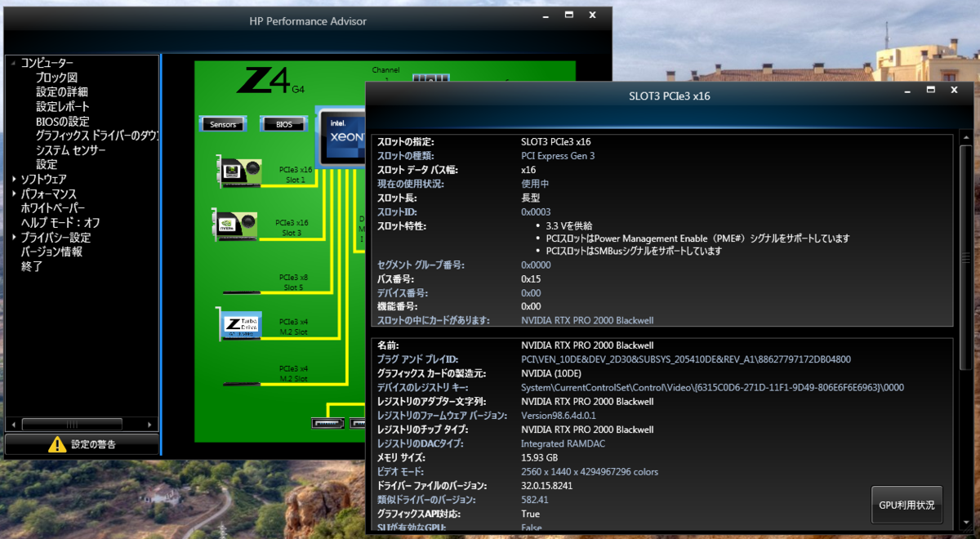The height and width of the screenshot is (539, 980).
Task: Open ホワイトペーパー in the sidebar
Action: click(52, 208)
